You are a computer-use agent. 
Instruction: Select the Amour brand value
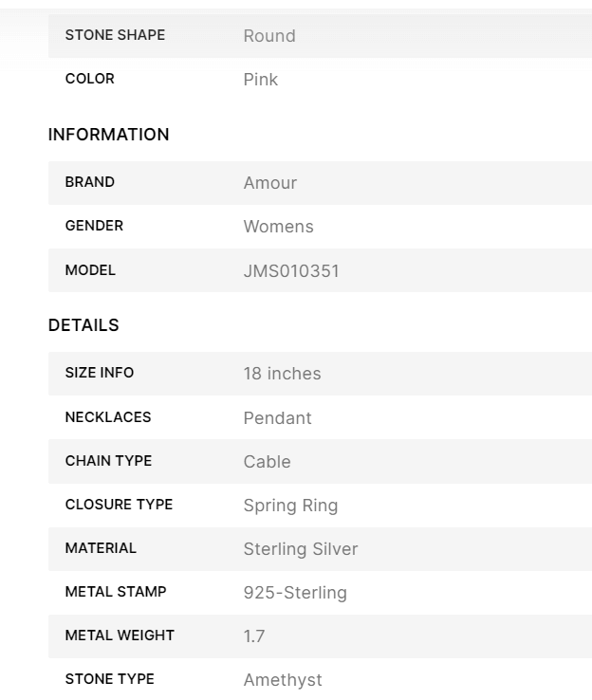pos(269,183)
